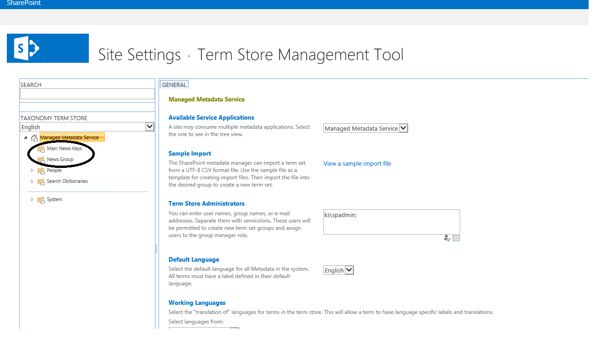This screenshot has height=364, width=600.
Task: Open the Default Language dropdown
Action: (x=349, y=270)
